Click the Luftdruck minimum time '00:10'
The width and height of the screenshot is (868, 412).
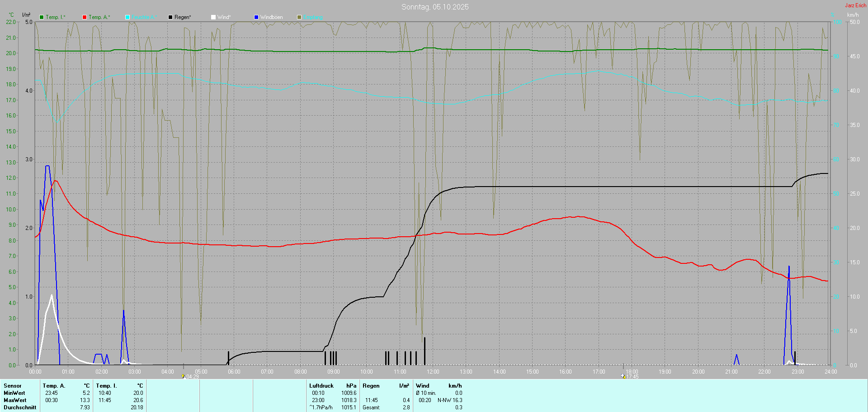[318, 393]
